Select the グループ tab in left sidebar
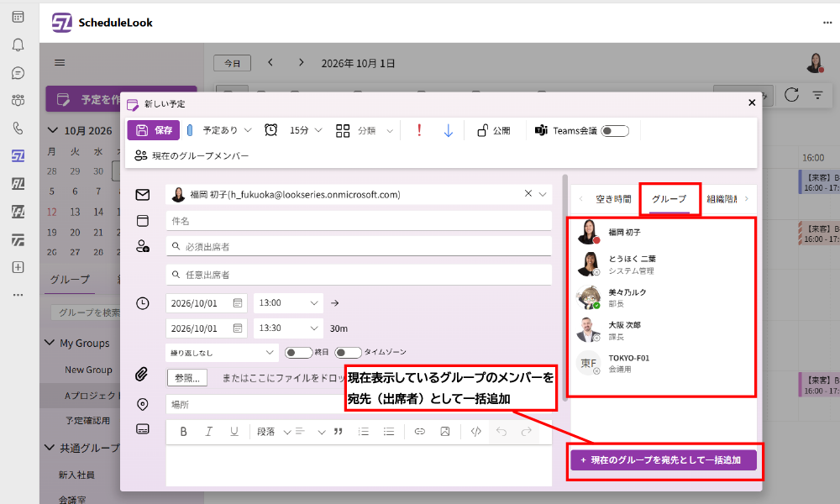Screen dimensions: 840x504 [70, 280]
